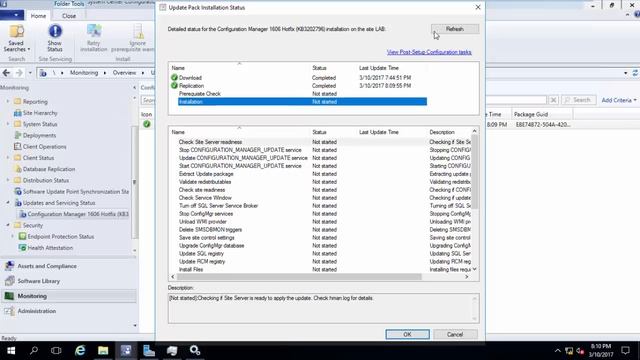
Task: Open View Post-Setup Configuration tasks link
Action: coord(429,52)
